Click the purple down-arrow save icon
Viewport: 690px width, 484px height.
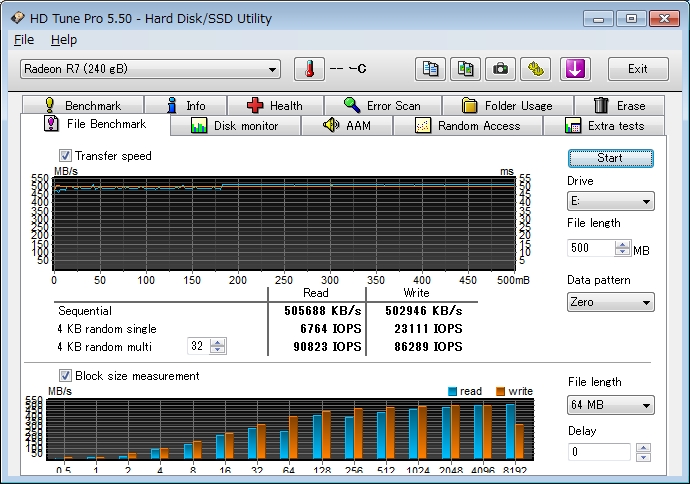point(578,69)
